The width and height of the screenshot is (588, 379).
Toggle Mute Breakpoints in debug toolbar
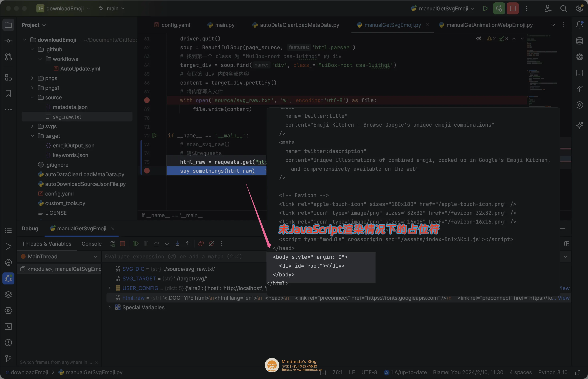pos(211,244)
